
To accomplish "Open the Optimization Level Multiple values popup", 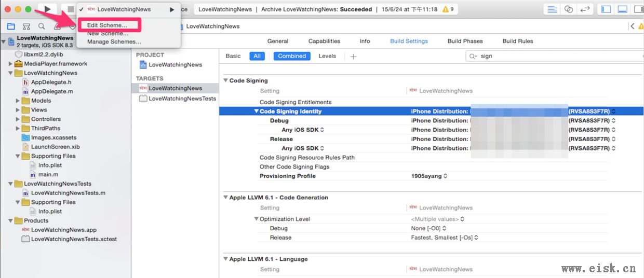I will pyautogui.click(x=438, y=219).
